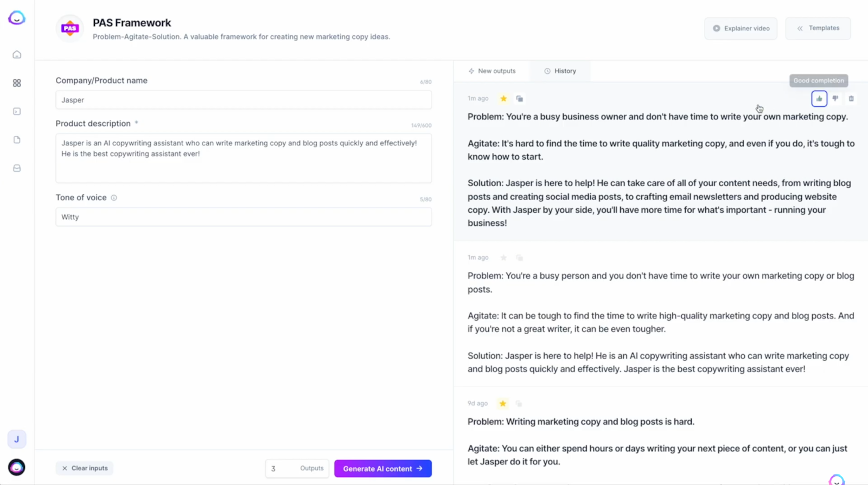Open the Templates grid icon in sidebar
This screenshot has width=868, height=485.
click(x=17, y=83)
